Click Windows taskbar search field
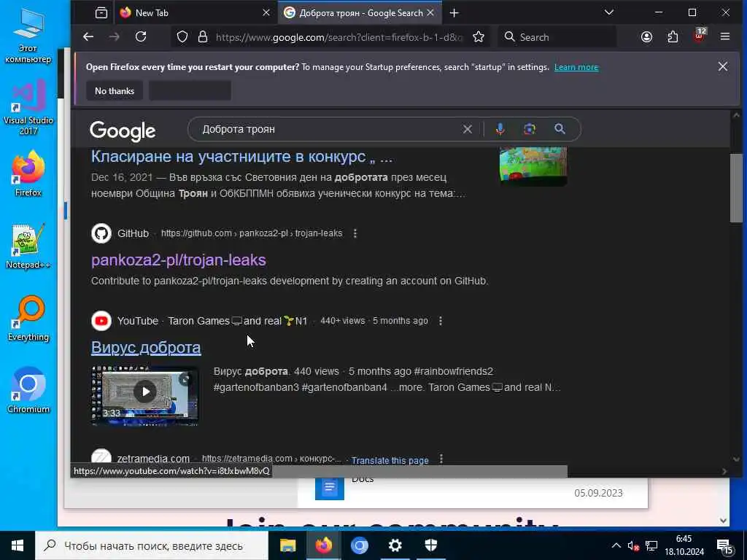747x560 pixels. [x=152, y=545]
